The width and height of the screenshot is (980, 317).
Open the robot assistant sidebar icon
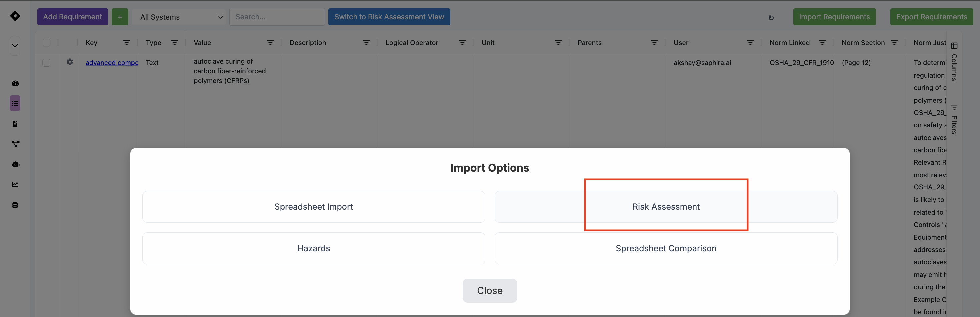15,164
